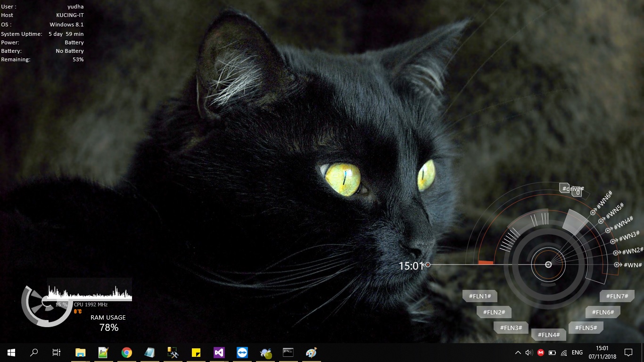The width and height of the screenshot is (644, 362).
Task: Check battery status from the tray icon
Action: (552, 352)
